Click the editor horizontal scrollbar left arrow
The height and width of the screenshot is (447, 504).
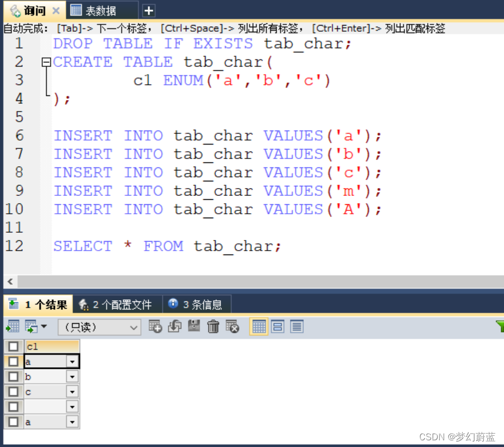(x=10, y=282)
